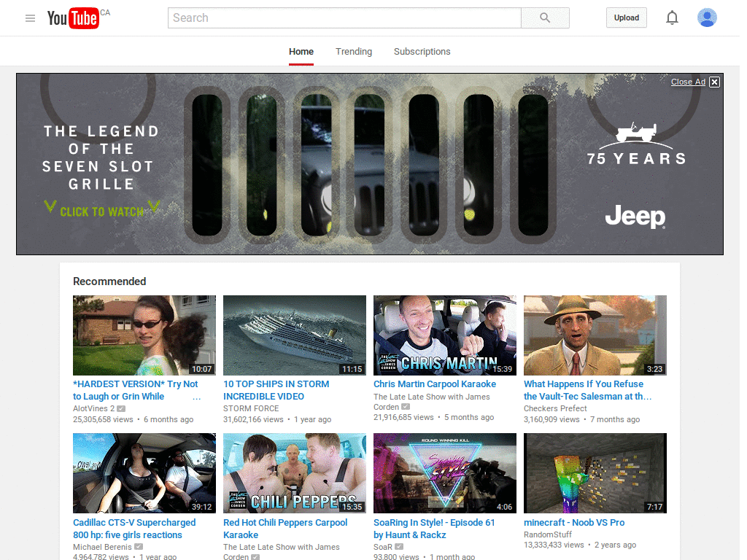Open Michael Berenis channel link
The width and height of the screenshot is (747, 560).
coord(102,547)
